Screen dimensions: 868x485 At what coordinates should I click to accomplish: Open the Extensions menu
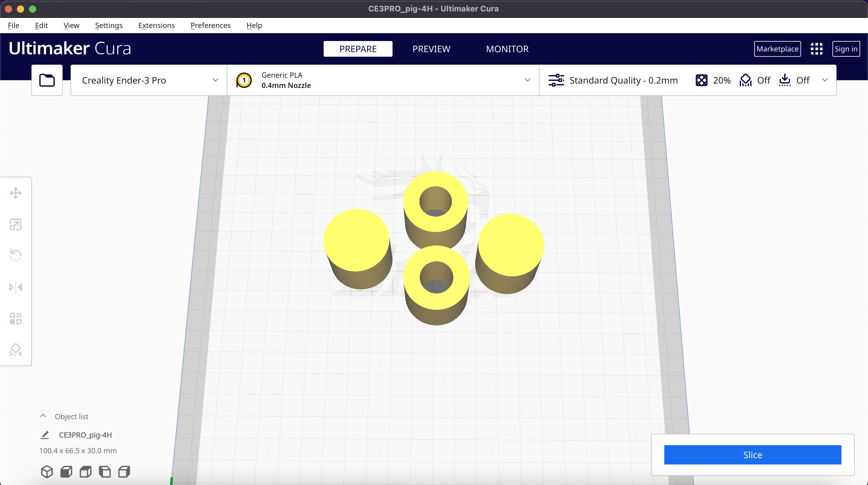tap(156, 25)
